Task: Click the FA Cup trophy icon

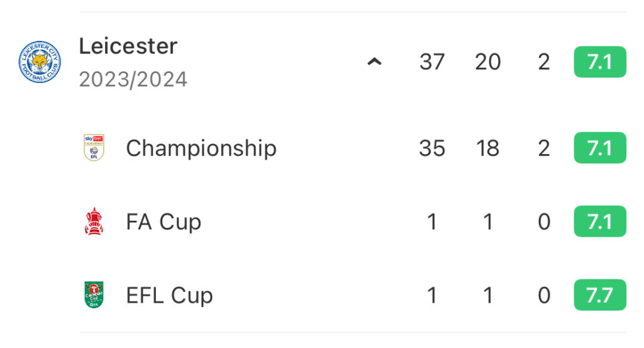Action: click(94, 221)
